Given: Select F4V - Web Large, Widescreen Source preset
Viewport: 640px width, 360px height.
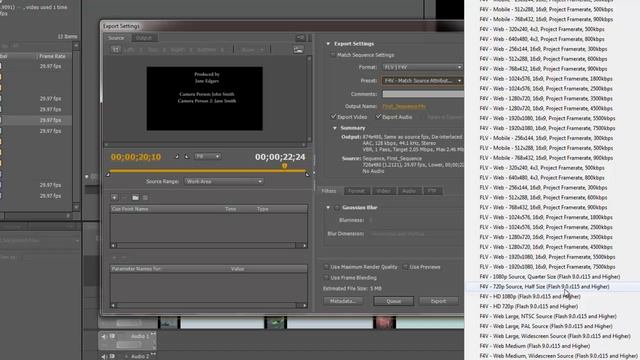Looking at the screenshot, I should coord(555,336).
